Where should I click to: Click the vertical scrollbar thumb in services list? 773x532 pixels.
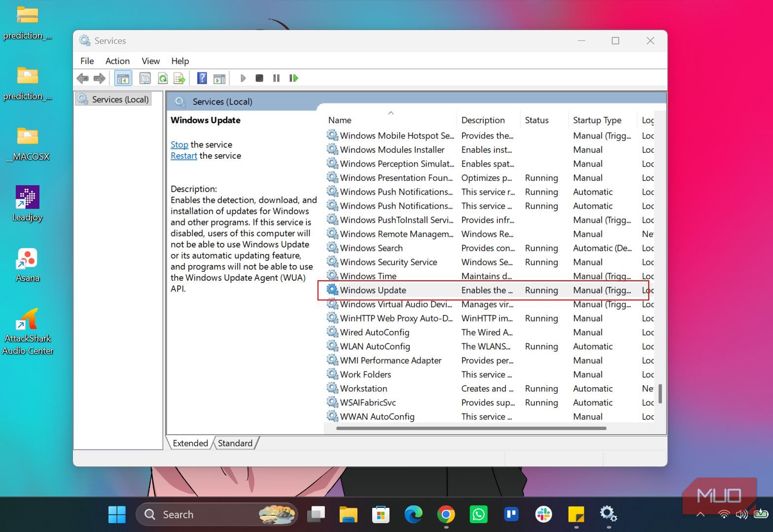tap(660, 394)
